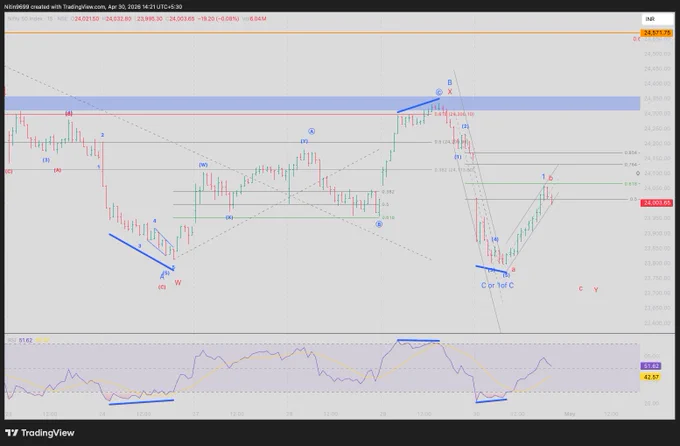The image size is (680, 446).
Task: Click the 'May' date on time axis
Action: pyautogui.click(x=569, y=414)
